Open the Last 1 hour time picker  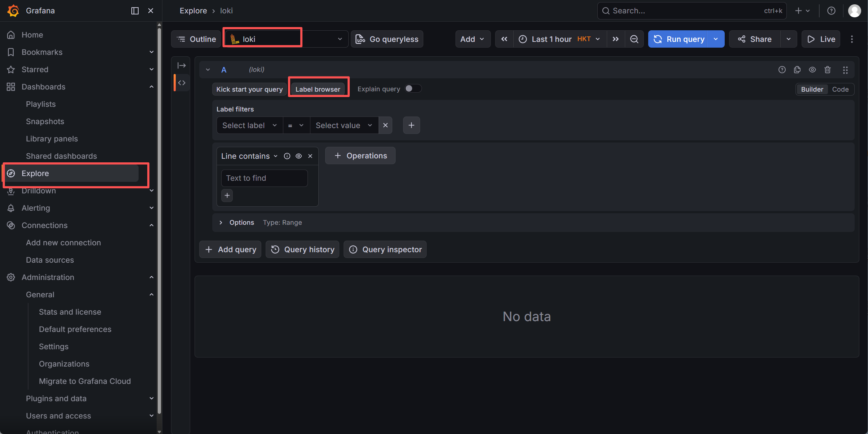[x=560, y=39]
